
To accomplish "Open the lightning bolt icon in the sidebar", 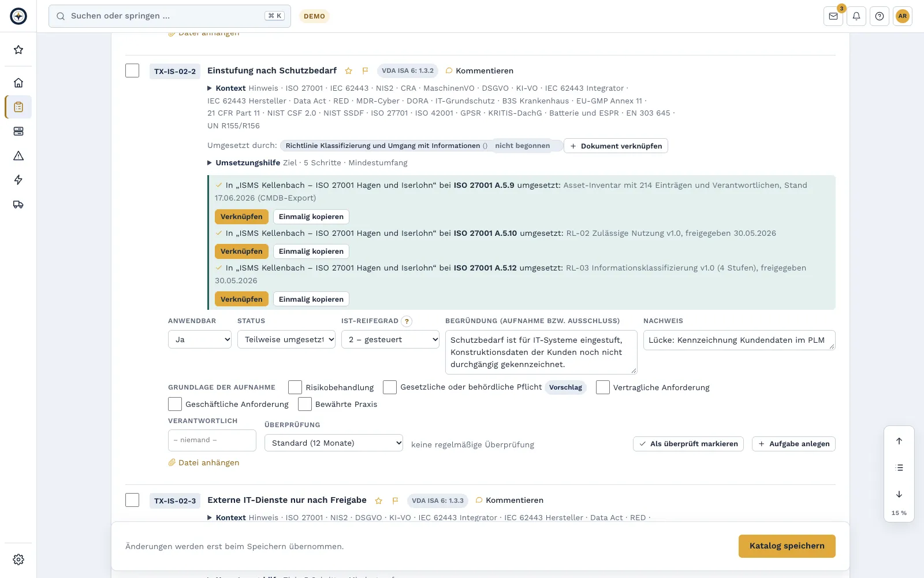I will pos(18,180).
